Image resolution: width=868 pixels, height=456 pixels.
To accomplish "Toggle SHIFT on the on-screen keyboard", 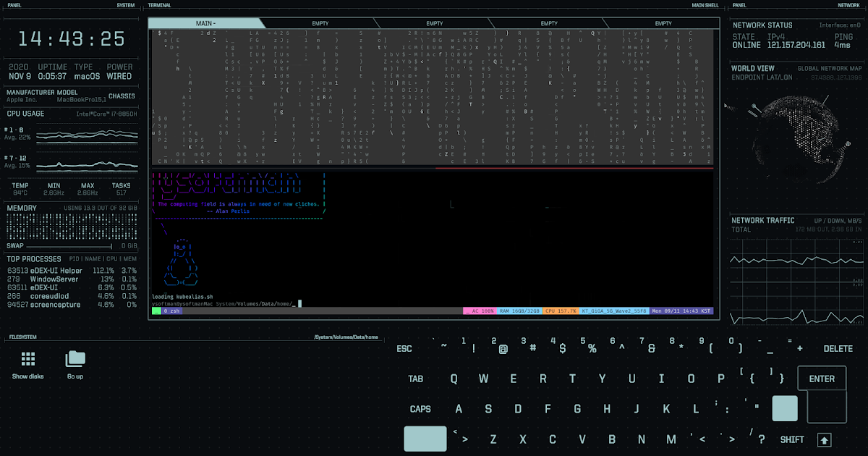I will 792,439.
